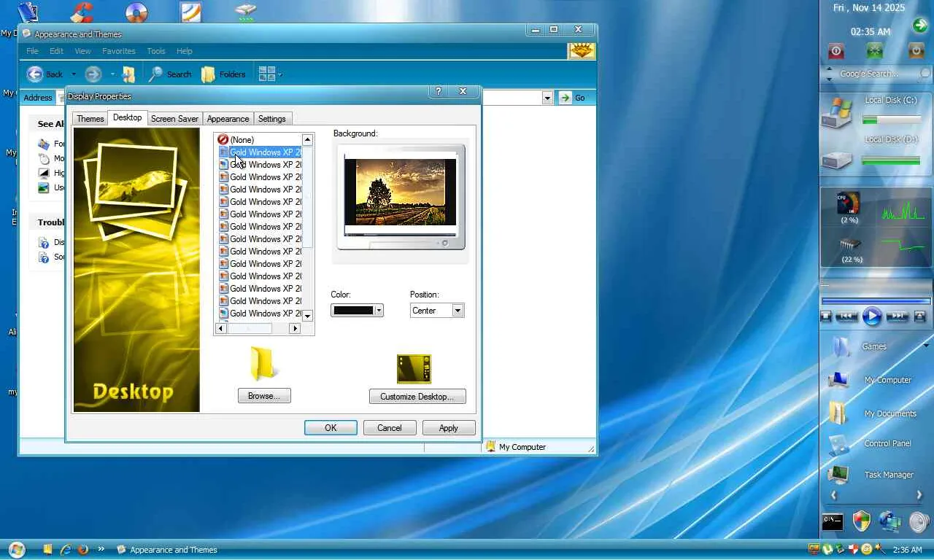
Task: Click the Windows Start orb
Action: click(16, 549)
